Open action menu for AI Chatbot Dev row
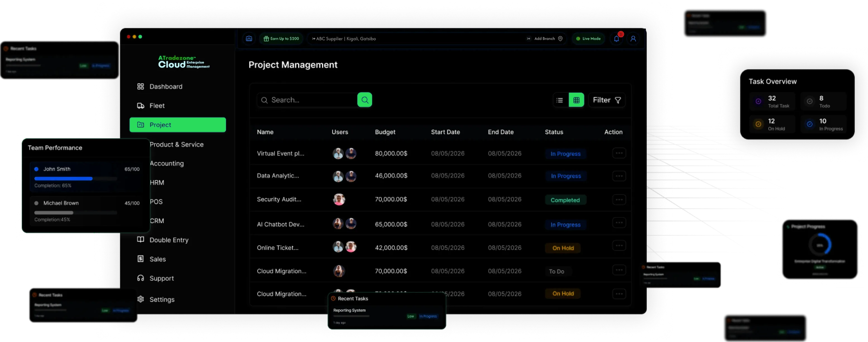868x342 pixels. (619, 223)
